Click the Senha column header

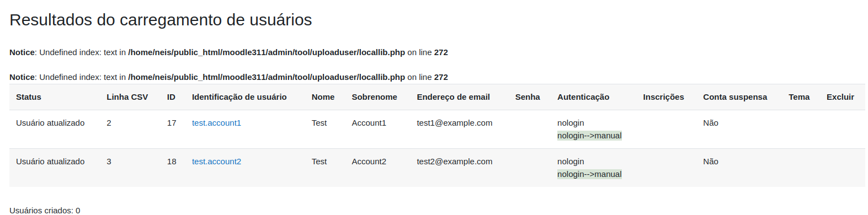click(528, 97)
